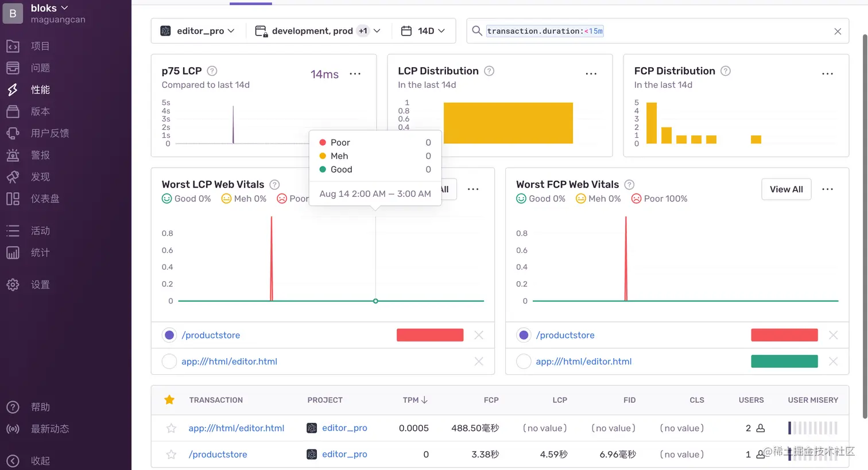This screenshot has width=868, height=470.
Task: Star the /productstore transaction row
Action: pos(171,455)
